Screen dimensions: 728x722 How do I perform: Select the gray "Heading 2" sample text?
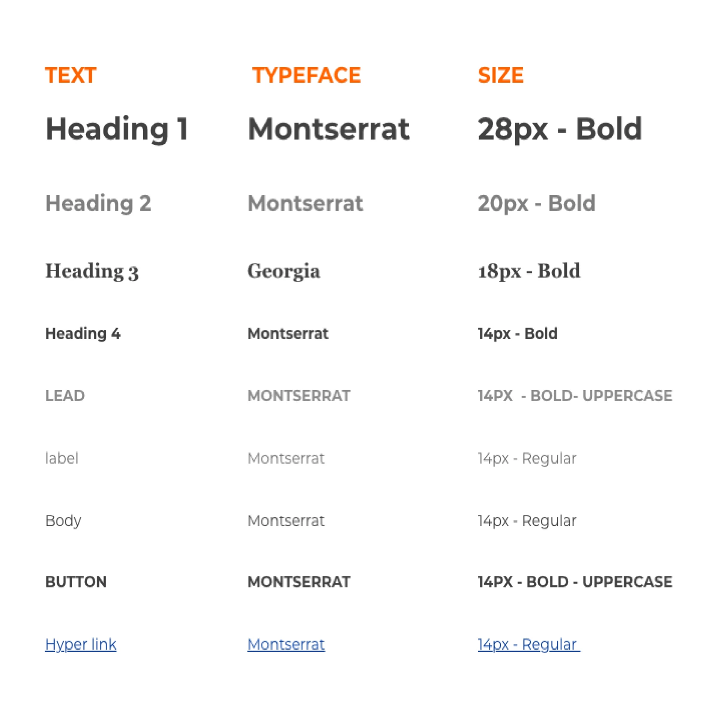[x=98, y=203]
